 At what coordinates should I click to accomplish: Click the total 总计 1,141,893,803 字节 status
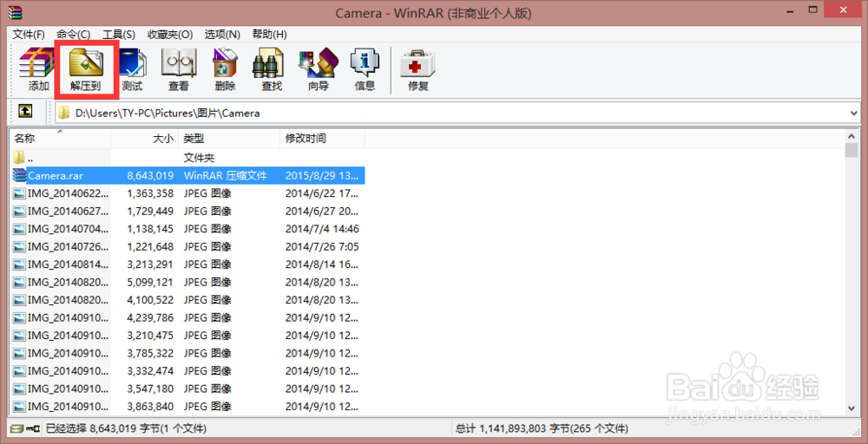tap(542, 428)
